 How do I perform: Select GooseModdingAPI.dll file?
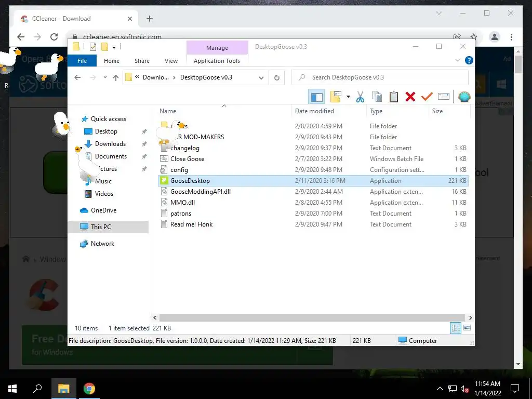[200, 191]
